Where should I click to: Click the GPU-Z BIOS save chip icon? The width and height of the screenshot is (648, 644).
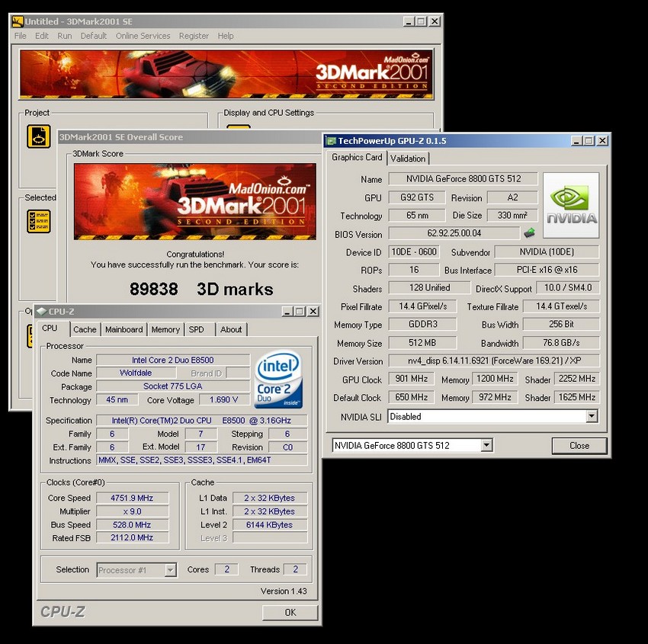(529, 233)
